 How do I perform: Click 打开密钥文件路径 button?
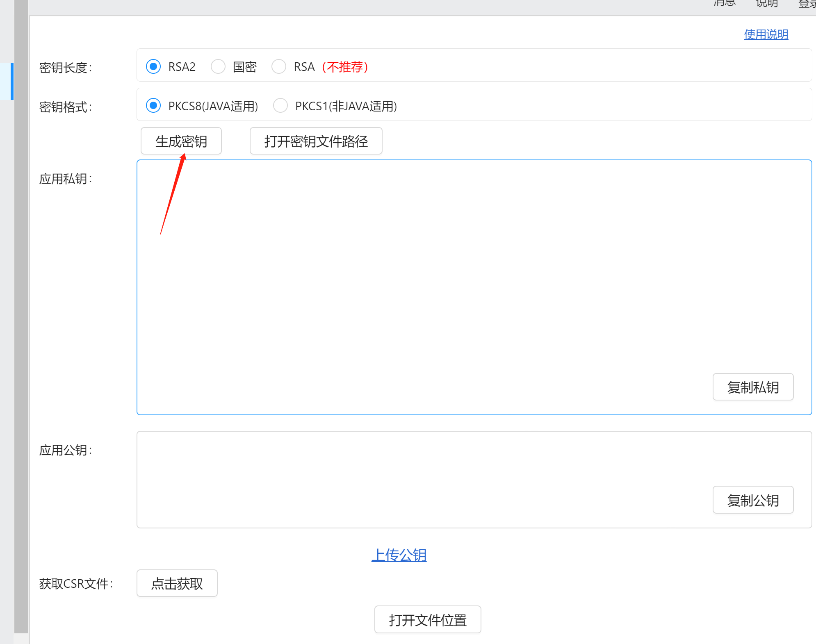tap(316, 141)
